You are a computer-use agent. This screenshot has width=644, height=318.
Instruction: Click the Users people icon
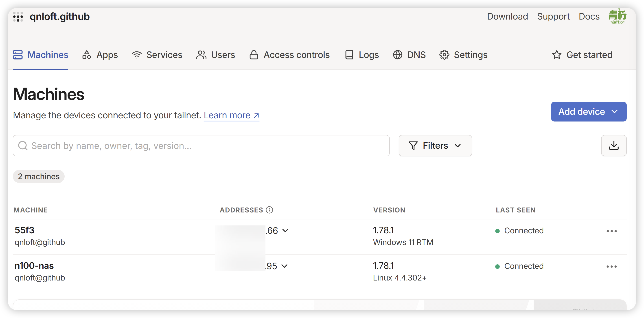(x=201, y=55)
